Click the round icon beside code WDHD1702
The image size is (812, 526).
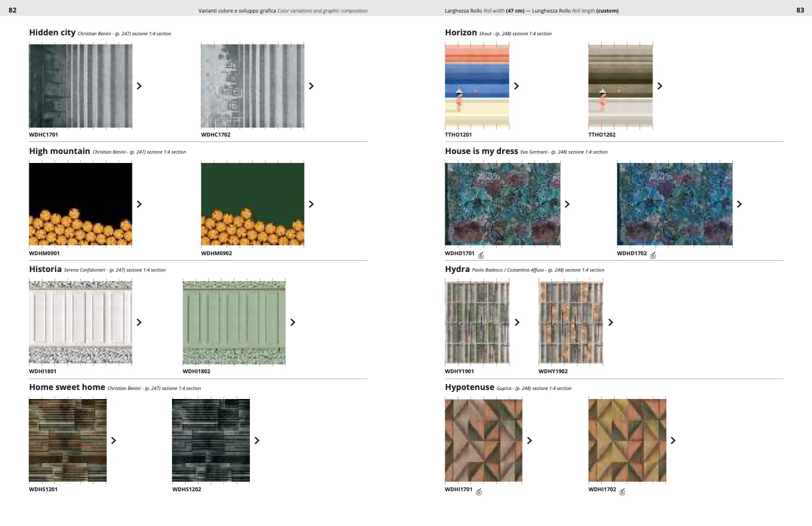(x=653, y=255)
